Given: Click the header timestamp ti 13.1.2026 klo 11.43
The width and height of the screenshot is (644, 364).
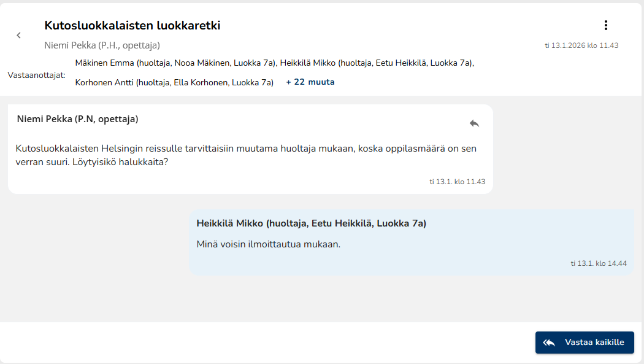Looking at the screenshot, I should tap(581, 45).
